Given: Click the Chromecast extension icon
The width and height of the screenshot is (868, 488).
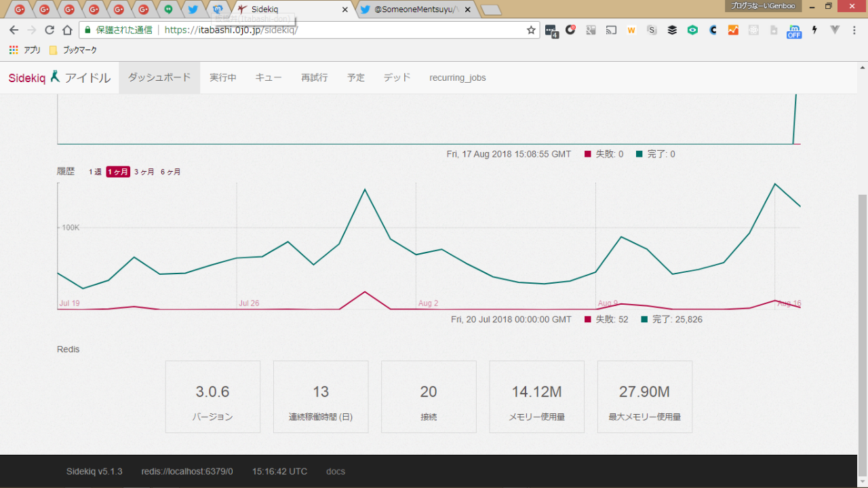Looking at the screenshot, I should click(611, 30).
